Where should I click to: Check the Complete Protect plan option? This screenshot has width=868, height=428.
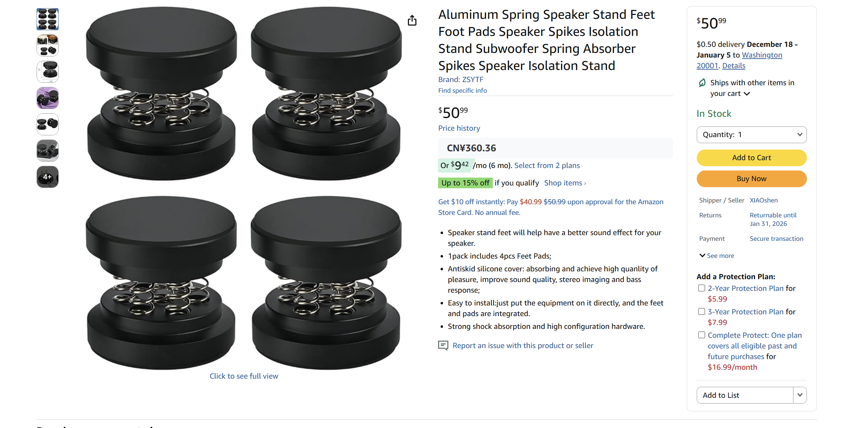coord(701,335)
